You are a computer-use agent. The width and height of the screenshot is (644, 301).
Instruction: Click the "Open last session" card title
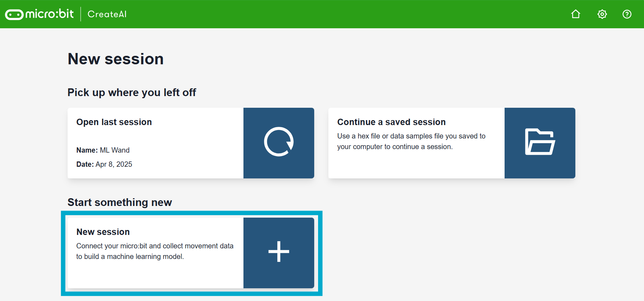click(x=114, y=122)
